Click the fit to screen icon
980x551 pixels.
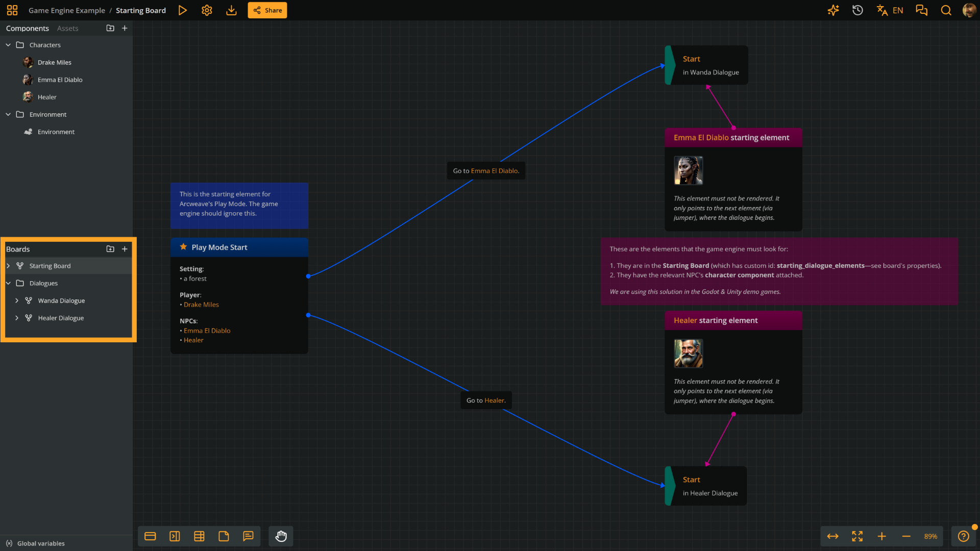pos(857,536)
